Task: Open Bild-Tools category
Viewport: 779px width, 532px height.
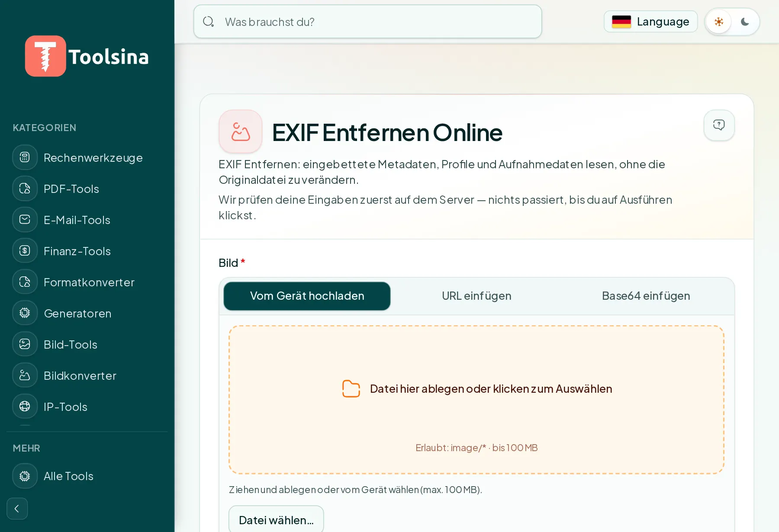Action: [x=87, y=344]
